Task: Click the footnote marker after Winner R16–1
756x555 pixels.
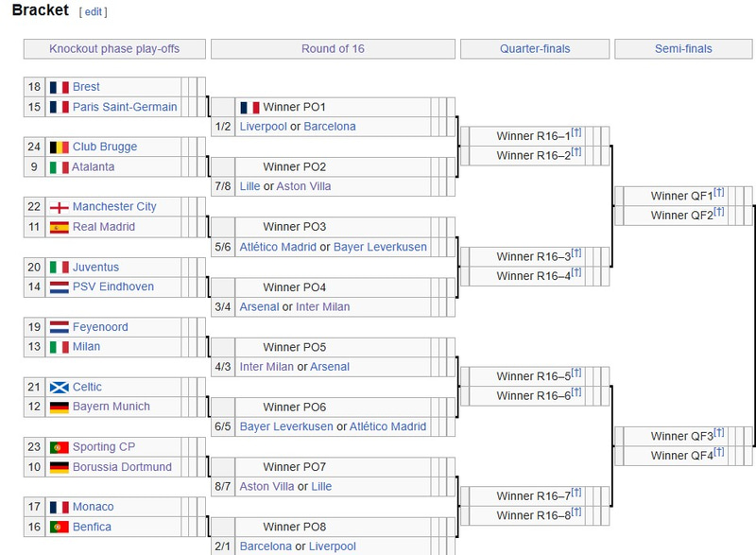Action: [x=576, y=132]
